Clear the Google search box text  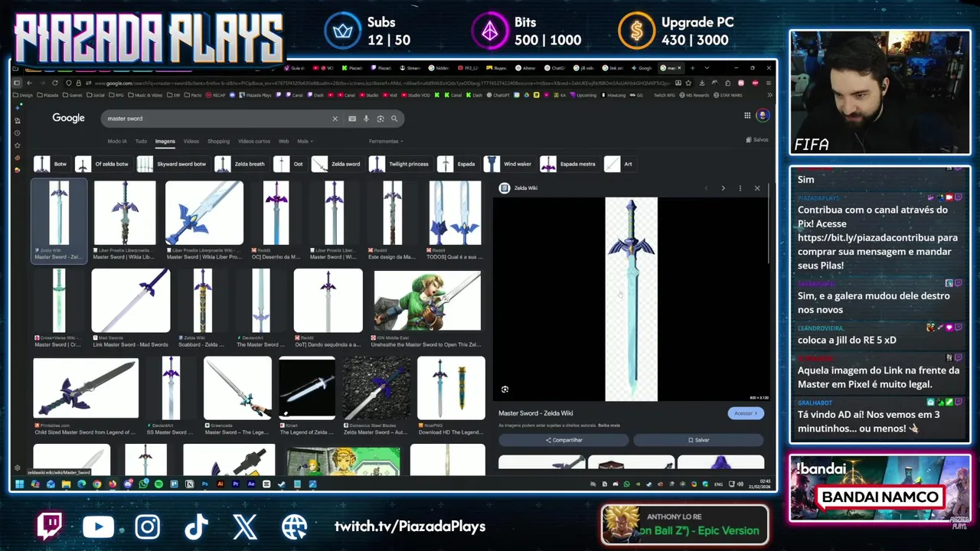[x=335, y=119]
